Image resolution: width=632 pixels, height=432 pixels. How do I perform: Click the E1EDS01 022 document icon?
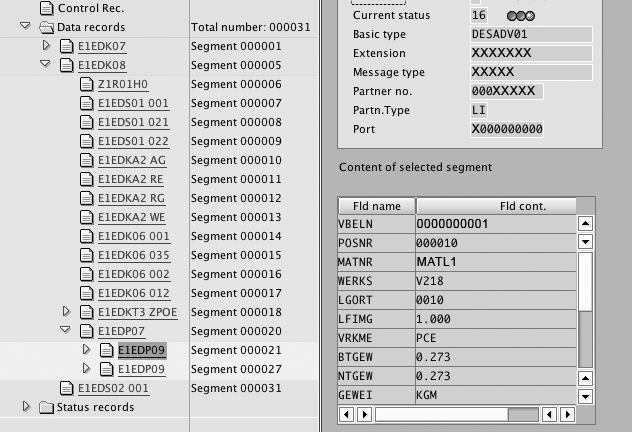[x=87, y=141]
